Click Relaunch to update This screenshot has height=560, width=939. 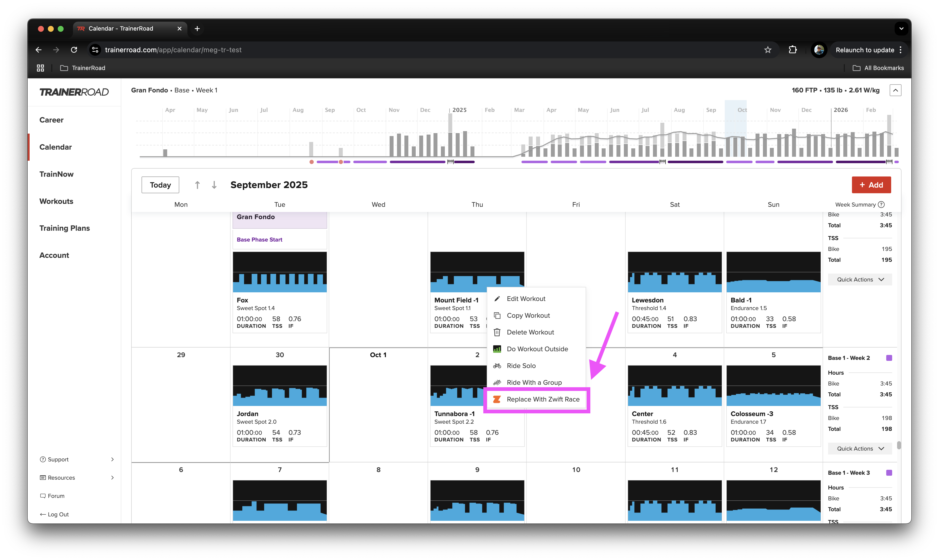865,50
